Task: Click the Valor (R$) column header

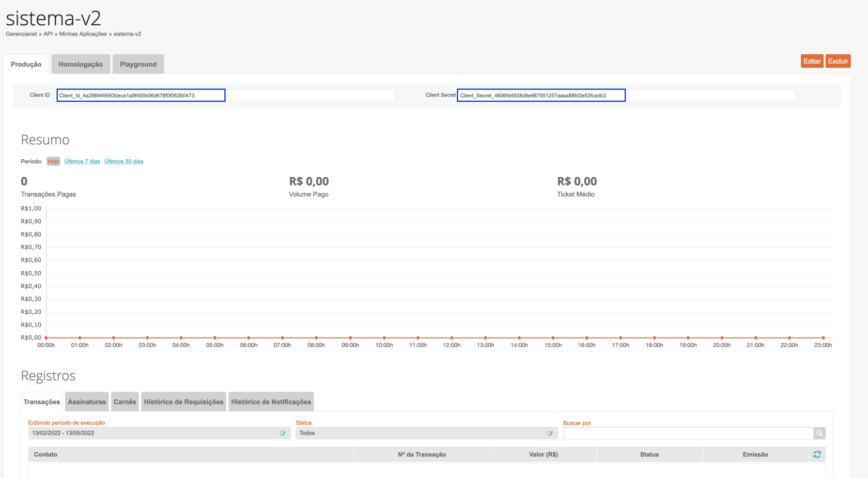Action: [544, 454]
